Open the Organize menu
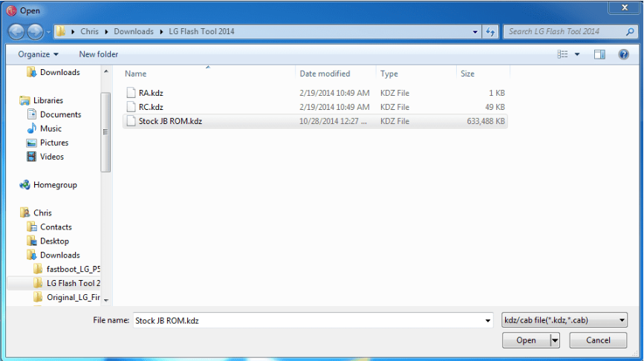The width and height of the screenshot is (644, 361). tap(38, 54)
